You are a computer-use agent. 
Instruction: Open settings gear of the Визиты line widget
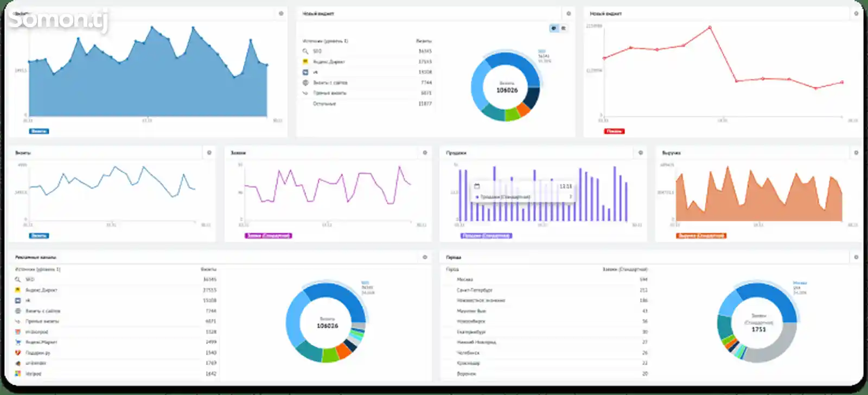[x=209, y=153]
